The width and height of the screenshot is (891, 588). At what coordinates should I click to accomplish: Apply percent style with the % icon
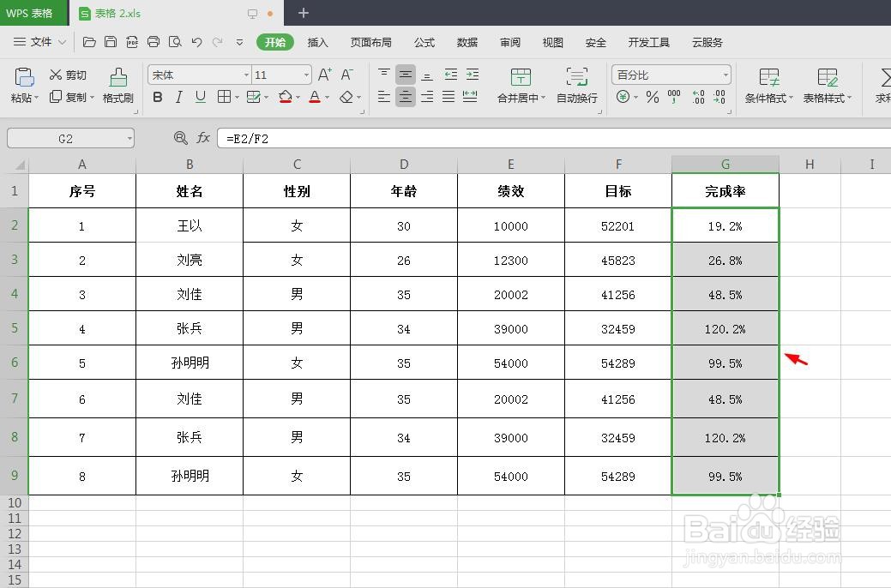click(653, 97)
